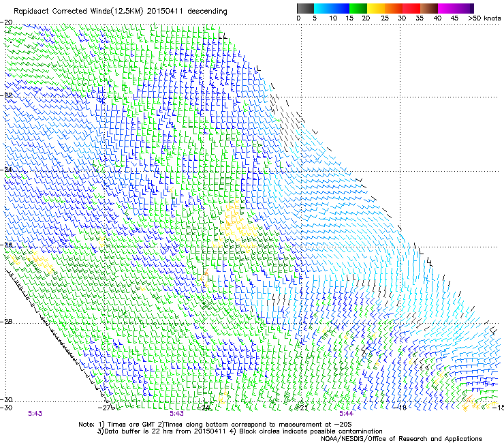This screenshot has width=504, height=443.
Task: Click "5:43" time label between -30 and -27
Action: coord(35,414)
